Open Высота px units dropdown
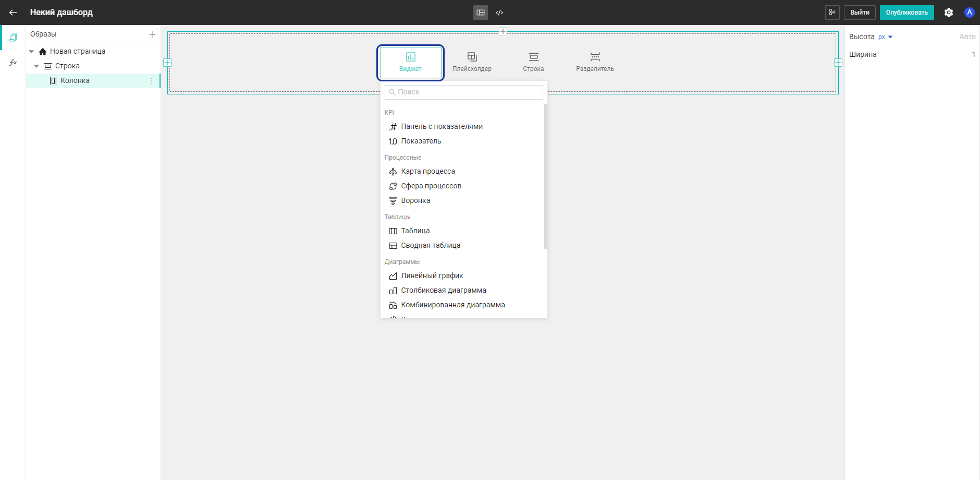The width and height of the screenshot is (980, 480). pyautogui.click(x=885, y=37)
